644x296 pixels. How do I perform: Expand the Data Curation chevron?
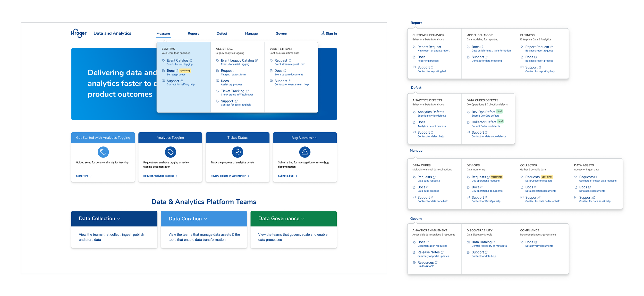(x=206, y=219)
